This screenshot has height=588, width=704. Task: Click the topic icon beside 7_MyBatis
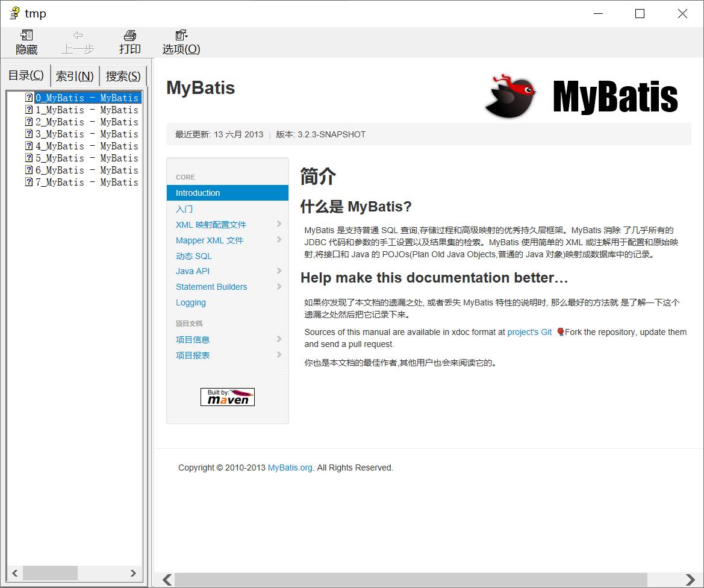click(29, 182)
